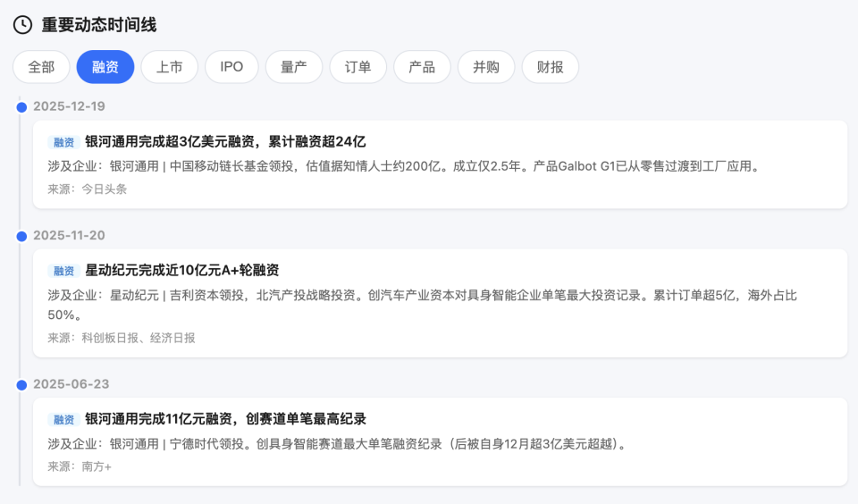858x504 pixels.
Task: Click source text 来源：南方+
Action: tap(80, 466)
